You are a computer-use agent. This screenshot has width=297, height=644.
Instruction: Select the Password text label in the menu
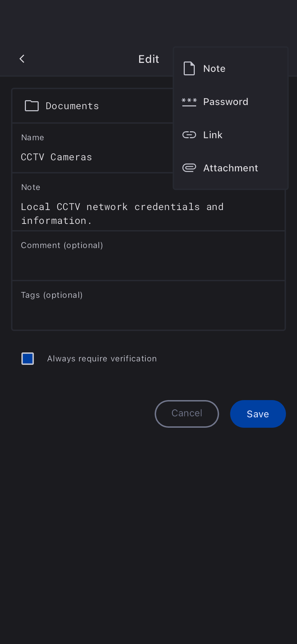[x=226, y=102]
